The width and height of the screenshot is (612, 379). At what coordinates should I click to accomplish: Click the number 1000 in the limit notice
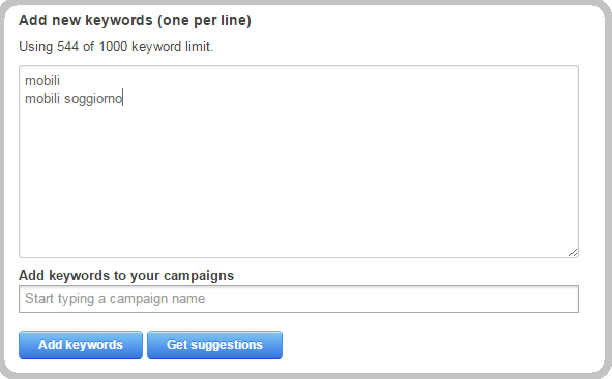113,46
